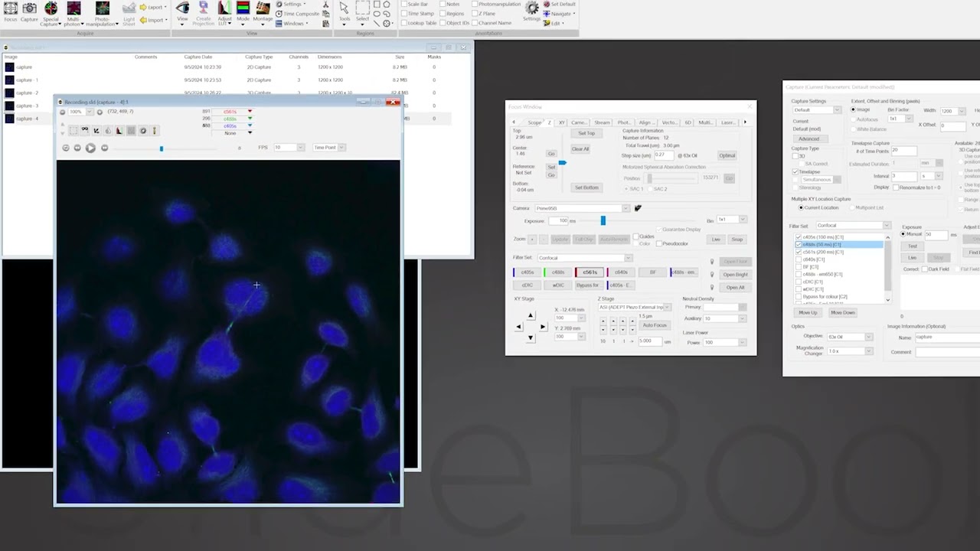Switch to the Stream tab in Focus Window

(603, 122)
